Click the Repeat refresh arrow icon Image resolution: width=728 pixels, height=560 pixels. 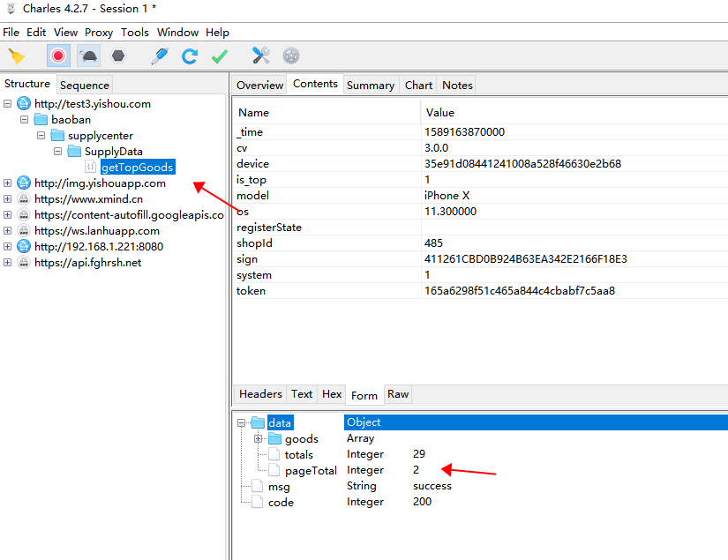pyautogui.click(x=190, y=56)
